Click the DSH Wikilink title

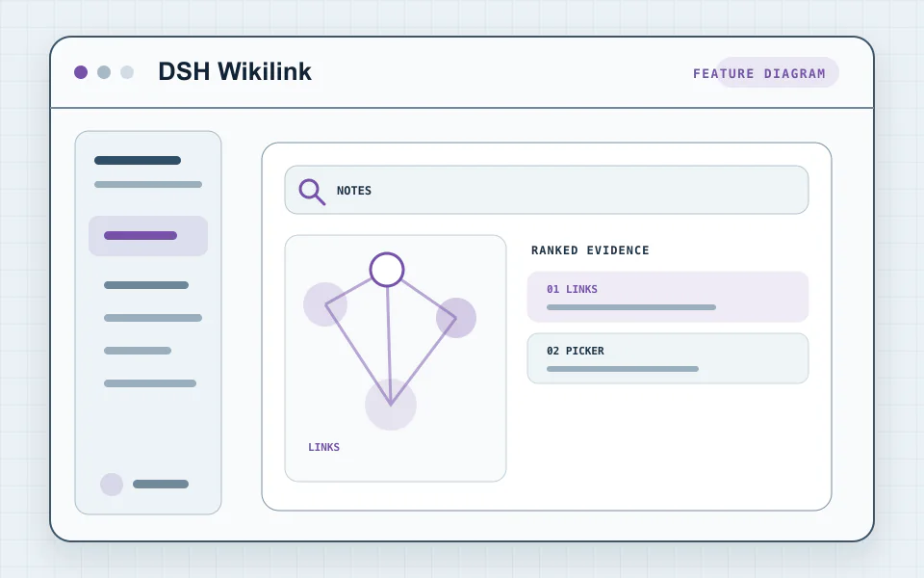click(x=235, y=71)
